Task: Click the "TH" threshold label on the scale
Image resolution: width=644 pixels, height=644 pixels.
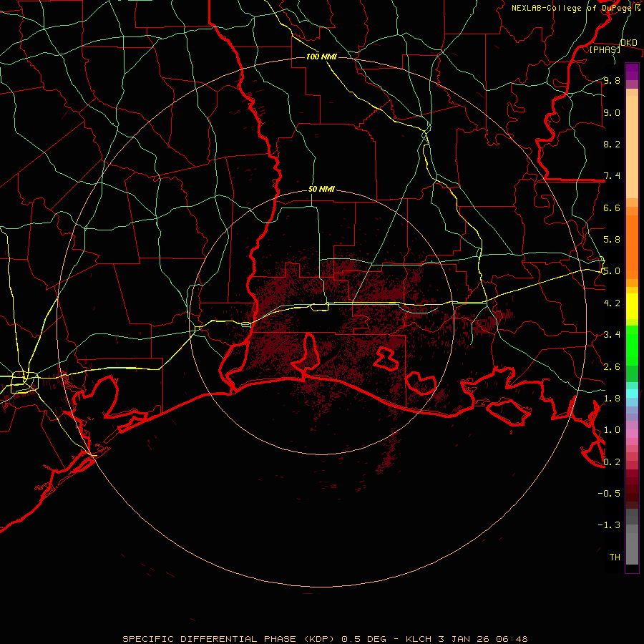Action: point(615,557)
